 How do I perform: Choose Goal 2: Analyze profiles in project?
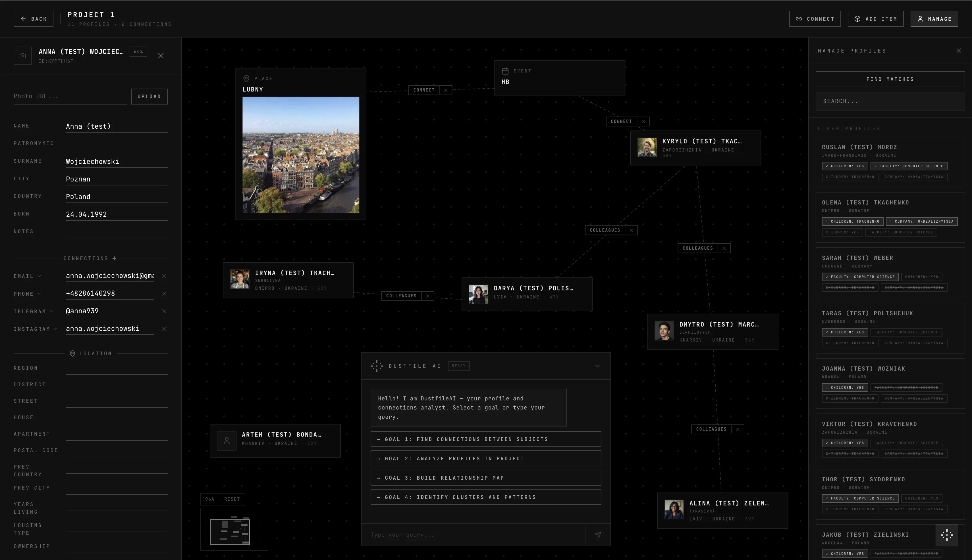486,458
